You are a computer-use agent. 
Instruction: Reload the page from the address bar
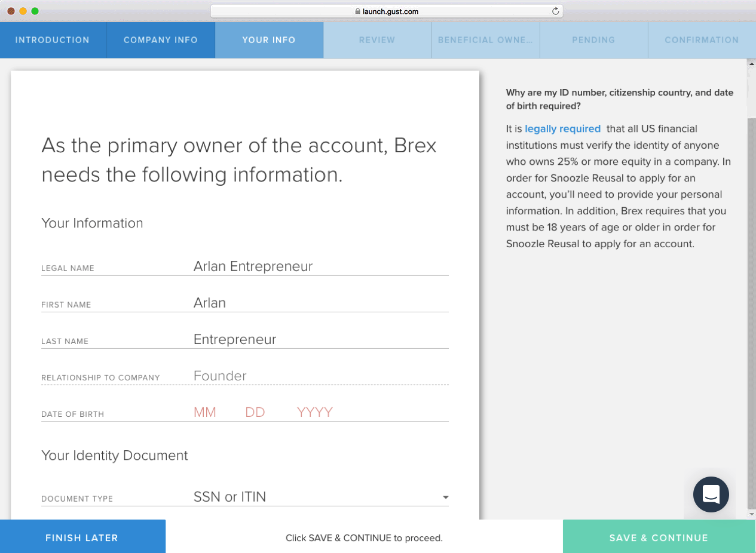(555, 11)
